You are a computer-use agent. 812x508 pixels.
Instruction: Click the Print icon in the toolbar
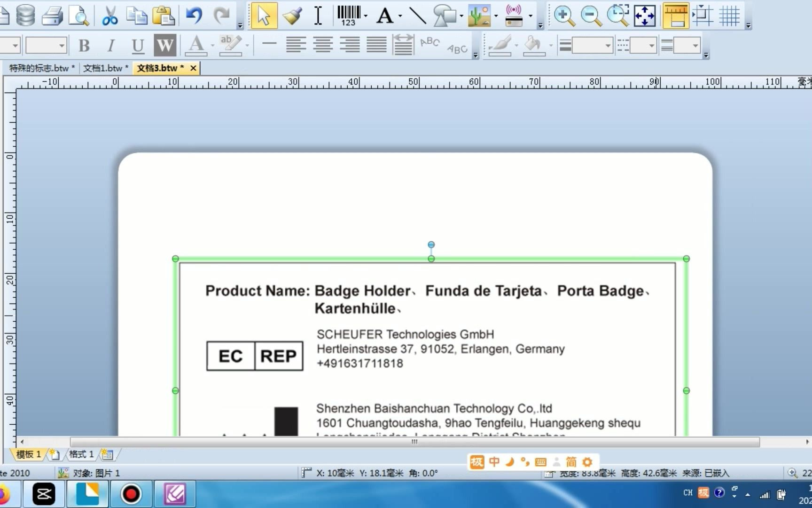pos(52,16)
